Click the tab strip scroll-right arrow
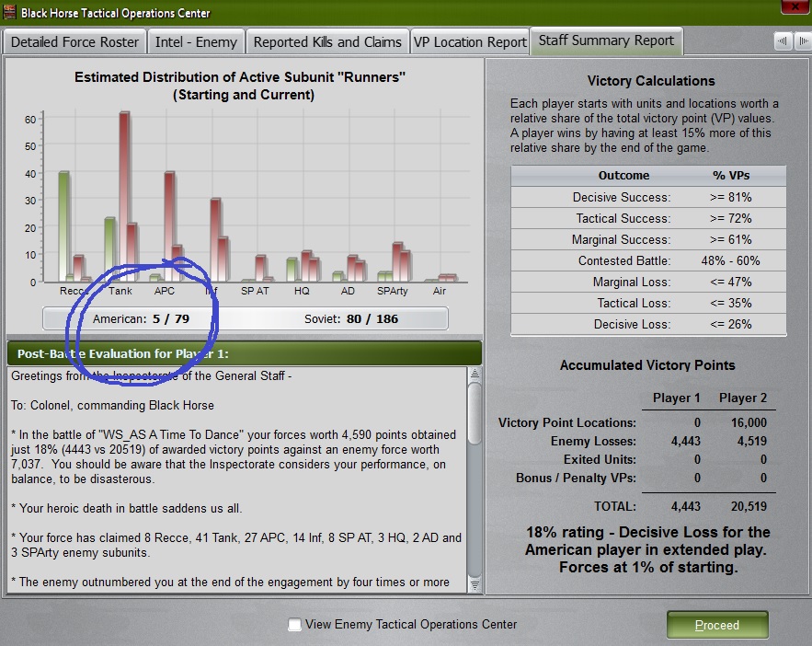812x646 pixels. tap(803, 40)
